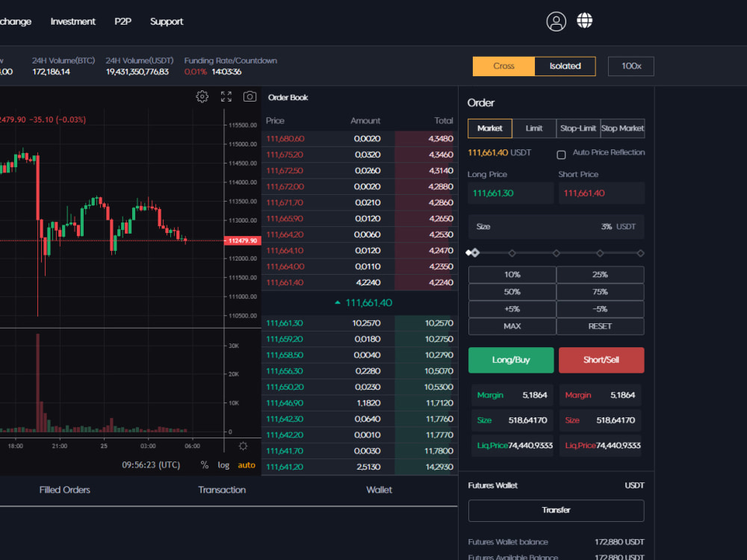Open the user account profile icon

pos(556,21)
